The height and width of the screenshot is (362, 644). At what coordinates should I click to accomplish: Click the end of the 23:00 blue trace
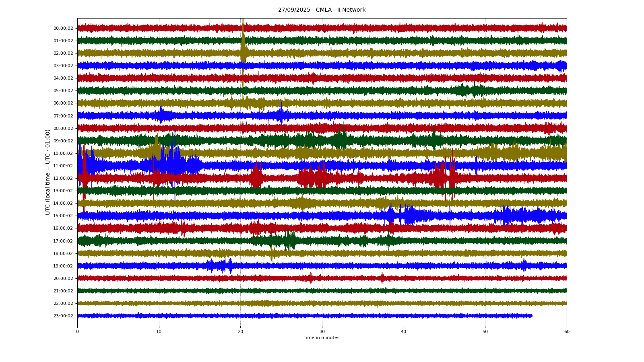click(x=531, y=316)
